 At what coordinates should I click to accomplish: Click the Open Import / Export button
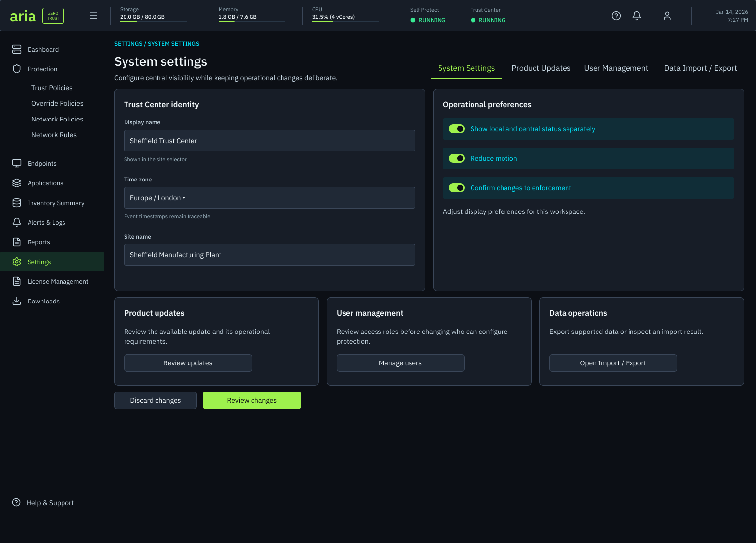613,363
